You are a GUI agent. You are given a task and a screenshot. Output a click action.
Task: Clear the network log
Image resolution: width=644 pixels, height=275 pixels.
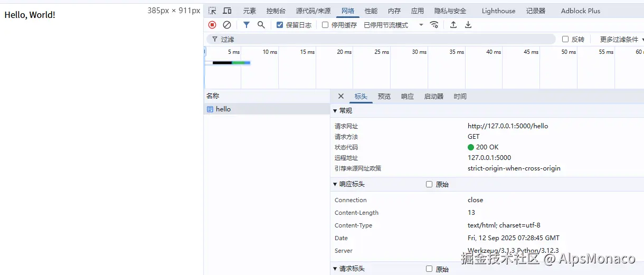pos(227,25)
